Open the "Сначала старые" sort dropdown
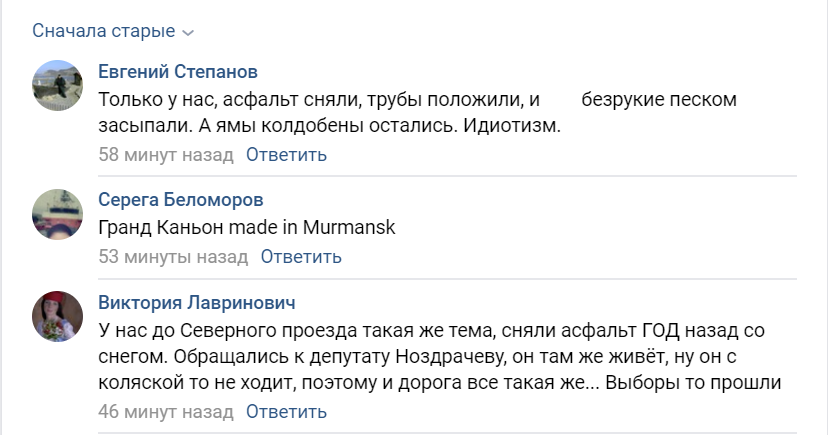828x435 pixels. coord(104,31)
